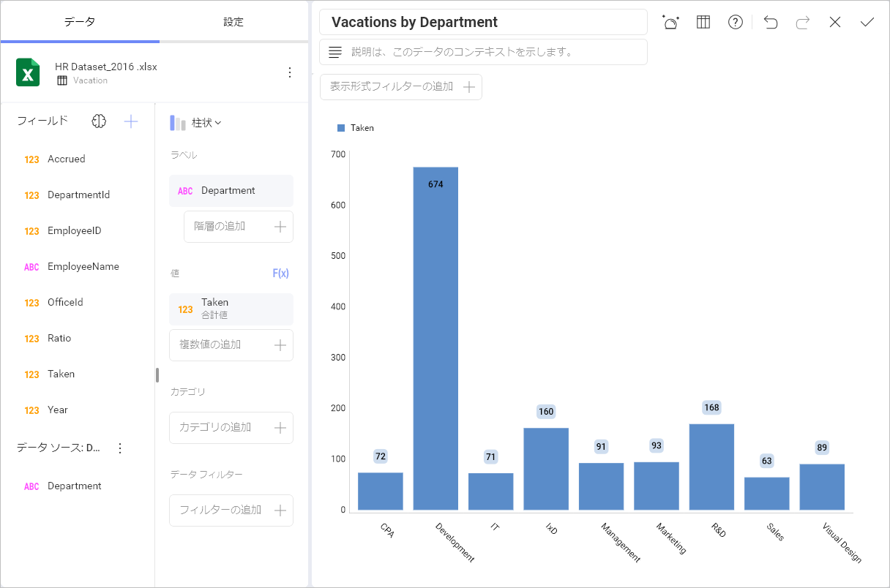Click the IxD bar in chart
Image resolution: width=890 pixels, height=588 pixels.
[x=546, y=469]
